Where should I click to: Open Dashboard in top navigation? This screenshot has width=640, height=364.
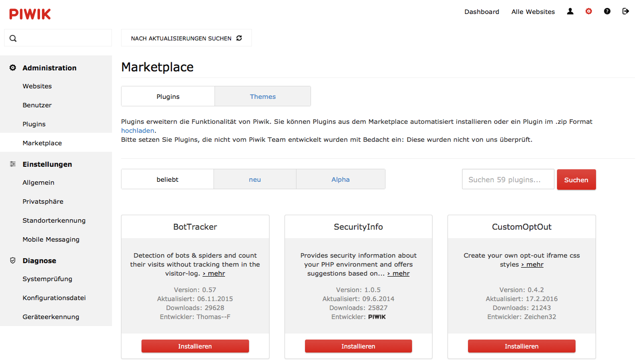pos(481,12)
